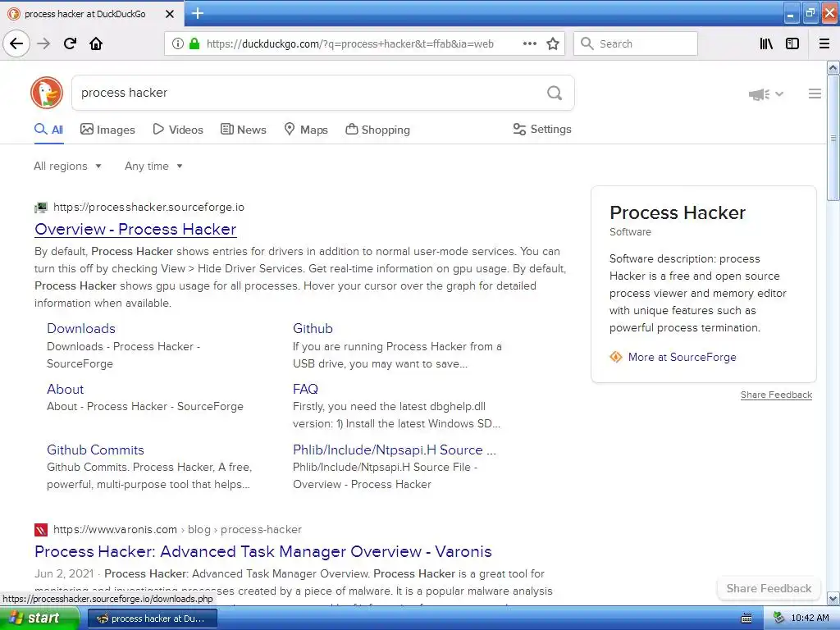The width and height of the screenshot is (840, 630).
Task: Open process hacker taskbar item
Action: (x=152, y=619)
